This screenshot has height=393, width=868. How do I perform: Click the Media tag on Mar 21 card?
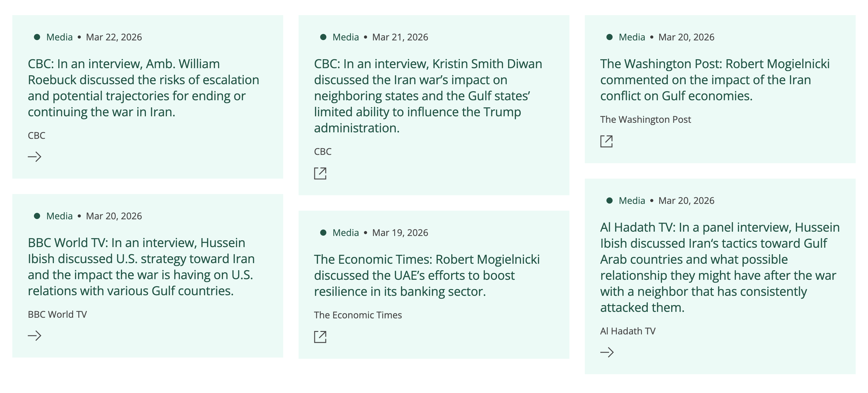pos(345,37)
